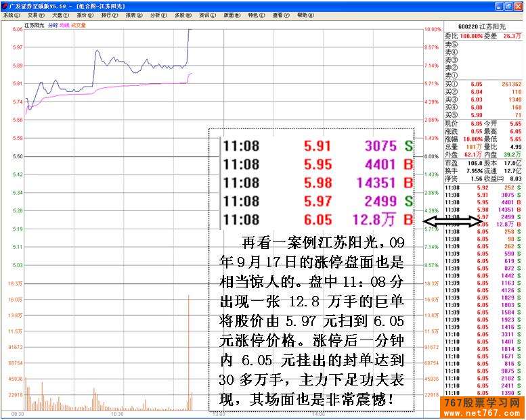The image size is (526, 420).
Task: Click the www.net767.com watermark link
Action: (483, 412)
